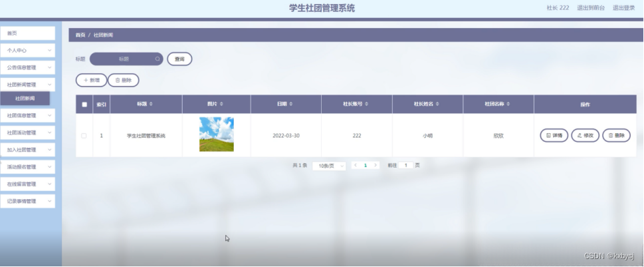Select page 1 in the pagination
Image resolution: width=644 pixels, height=267 pixels.
tap(365, 165)
